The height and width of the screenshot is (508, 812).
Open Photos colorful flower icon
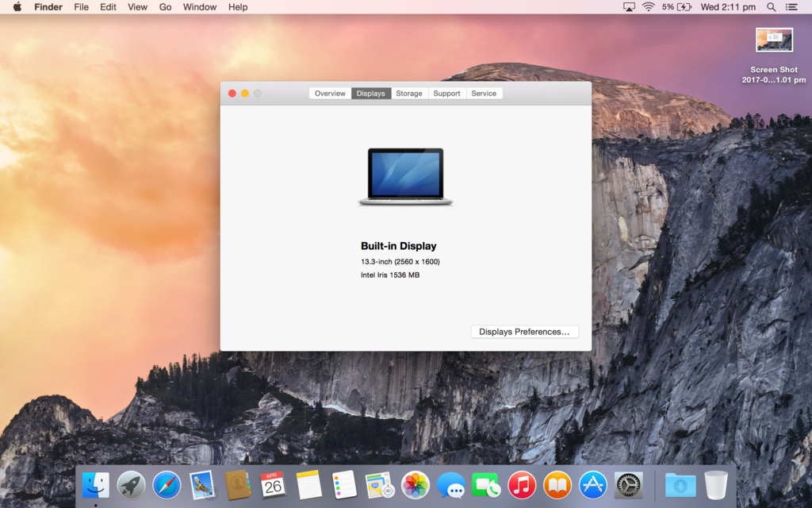coord(416,486)
